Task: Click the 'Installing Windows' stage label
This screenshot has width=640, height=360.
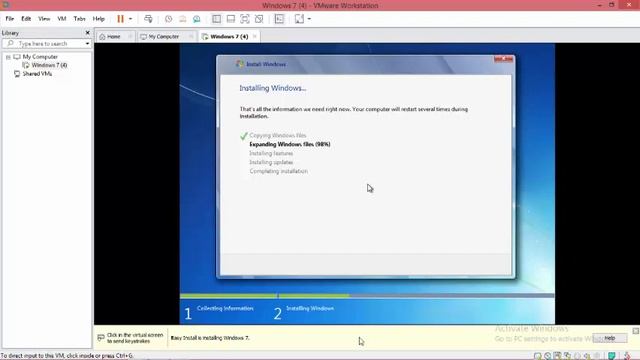Action: (x=310, y=308)
